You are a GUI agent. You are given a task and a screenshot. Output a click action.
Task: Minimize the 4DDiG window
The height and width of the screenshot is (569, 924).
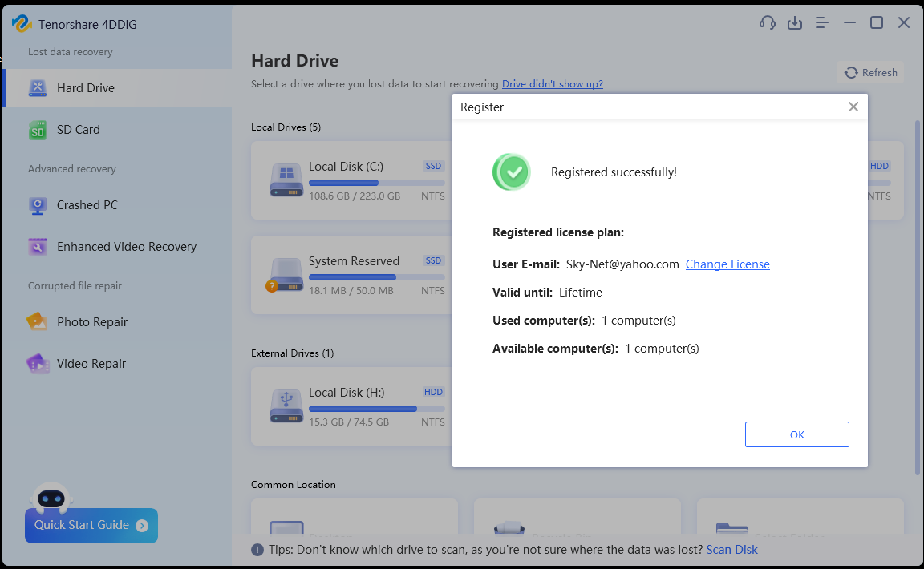[x=849, y=22]
